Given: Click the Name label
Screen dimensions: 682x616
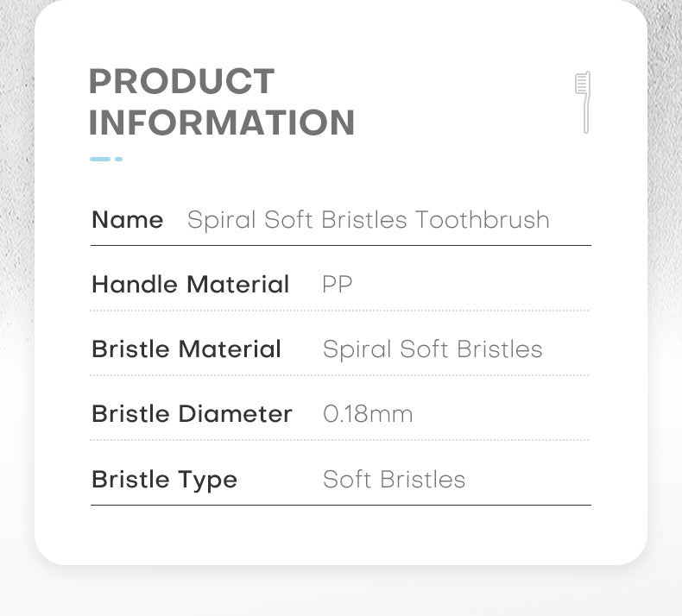Looking at the screenshot, I should [x=128, y=219].
